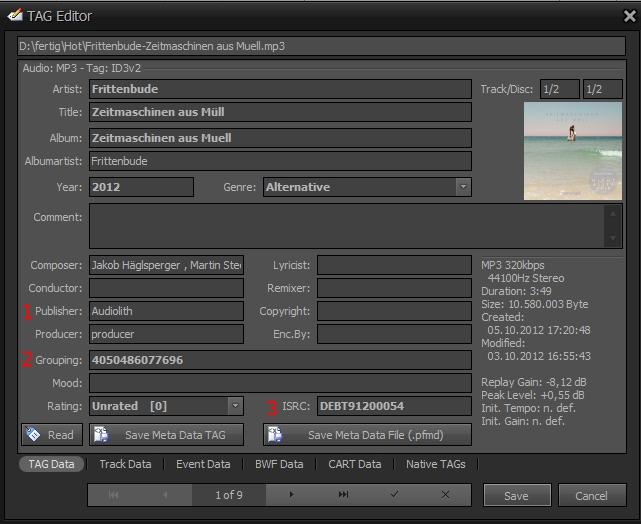Select the Genre field showing Alternative
The image size is (641, 524).
coord(367,187)
